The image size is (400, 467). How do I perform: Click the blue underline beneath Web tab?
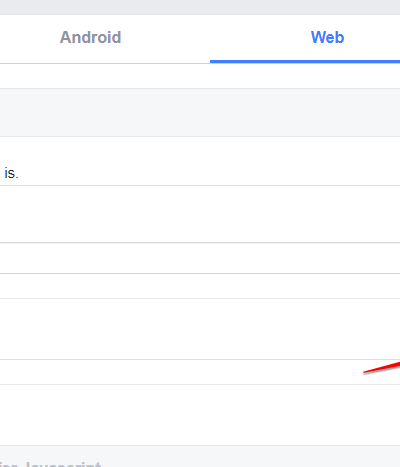[305, 61]
